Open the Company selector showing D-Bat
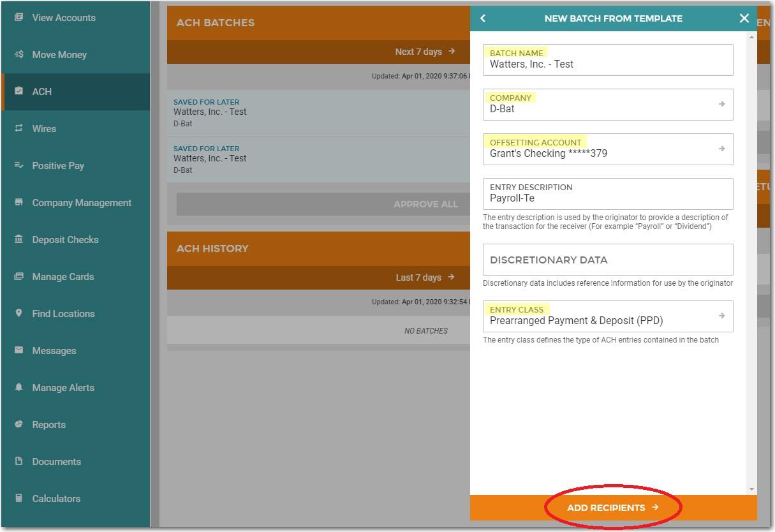Screen dimensions: 775x532 (607, 105)
